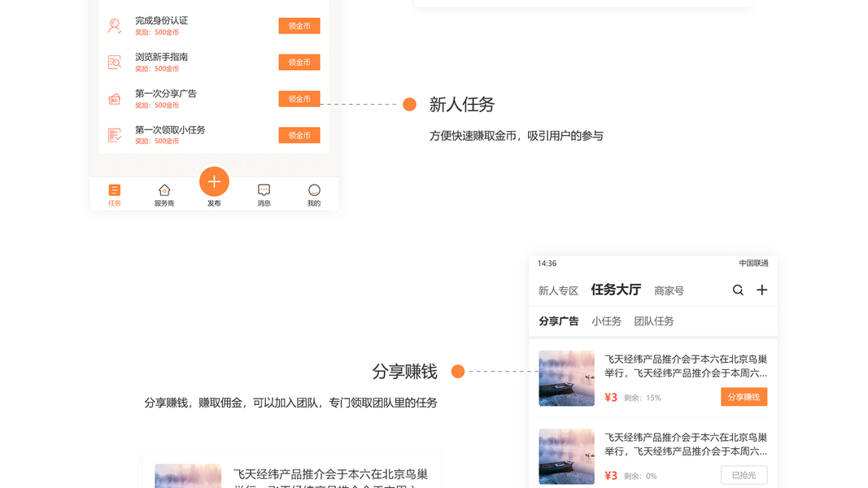Open the 服务商 house icon tab
The image size is (868, 488).
coord(164,195)
